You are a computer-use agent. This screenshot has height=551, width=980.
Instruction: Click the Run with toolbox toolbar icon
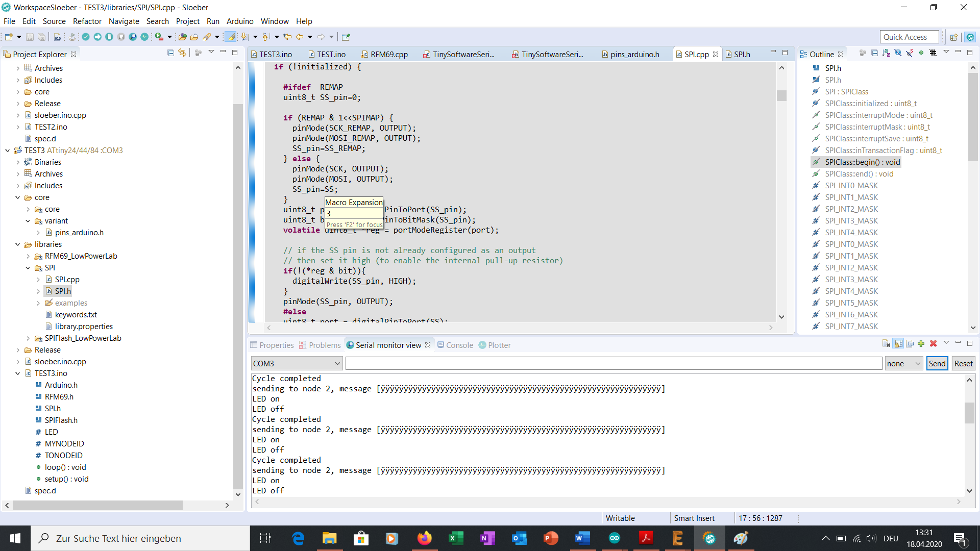[159, 37]
